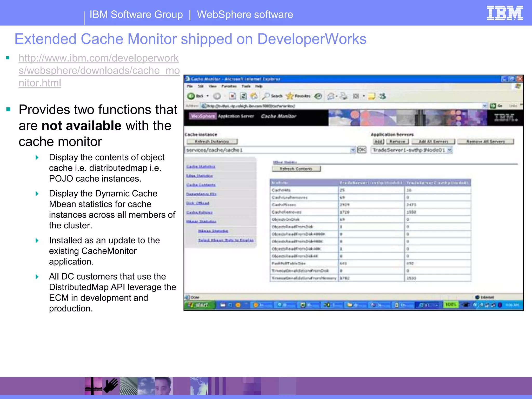532x399 pixels.
Task: Open the Mail icon dropdown arrow
Action: pos(336,96)
